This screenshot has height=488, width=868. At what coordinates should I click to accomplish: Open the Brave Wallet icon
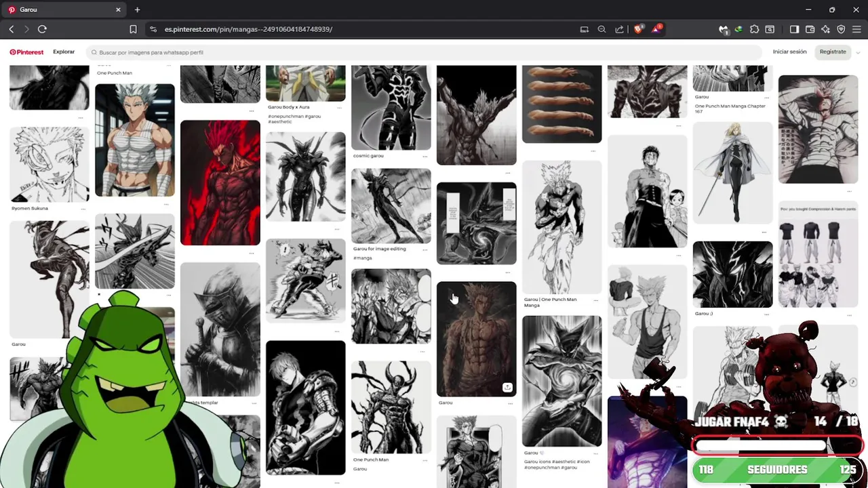[x=810, y=29]
